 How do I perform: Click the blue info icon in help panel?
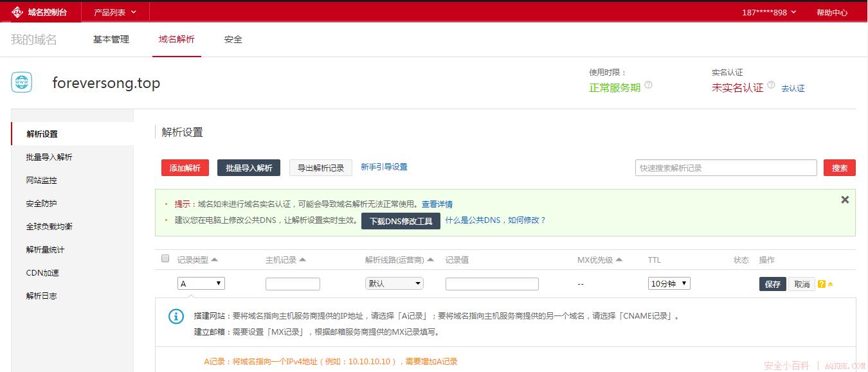(x=176, y=316)
